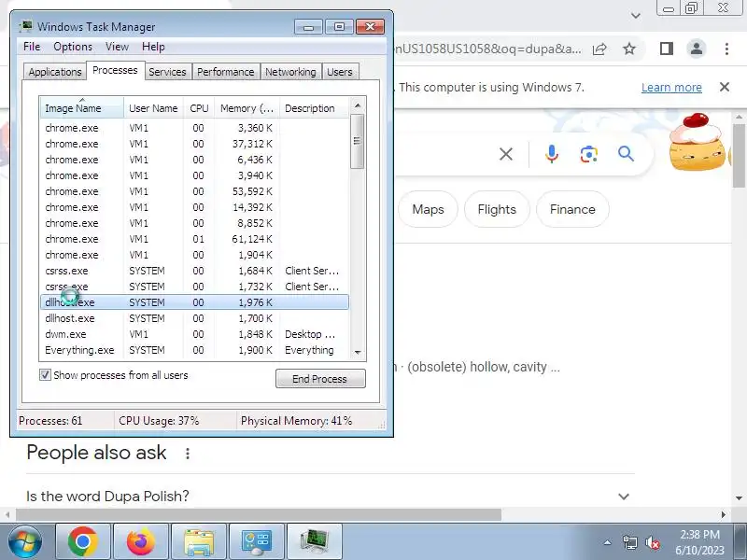The height and width of the screenshot is (560, 747).
Task: Clear the Google search box with X
Action: click(506, 154)
